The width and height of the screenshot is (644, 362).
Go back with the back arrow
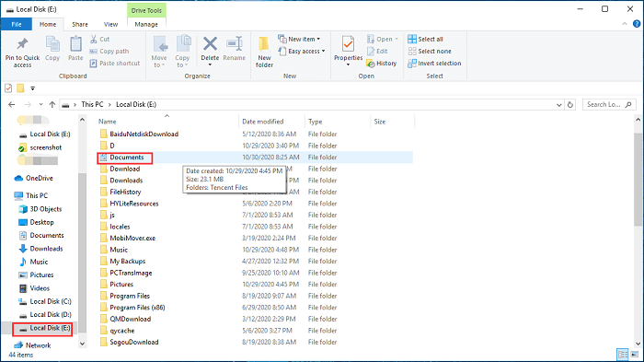11,104
